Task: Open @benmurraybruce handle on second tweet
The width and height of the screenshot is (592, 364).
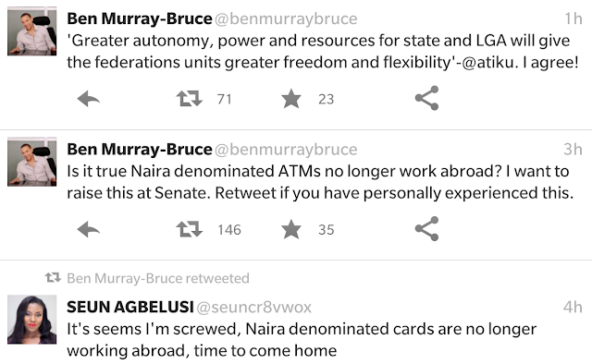Action: [x=286, y=150]
